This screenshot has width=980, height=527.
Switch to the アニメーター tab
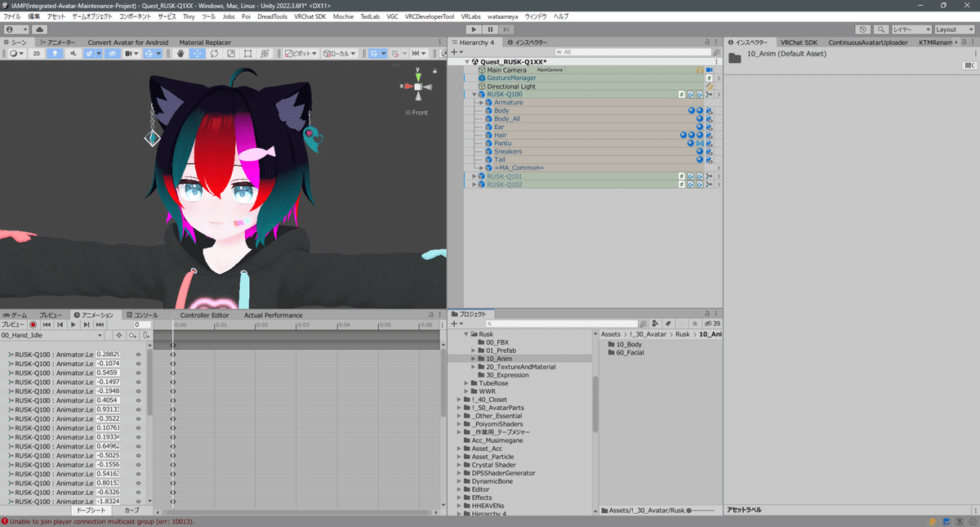pos(57,42)
